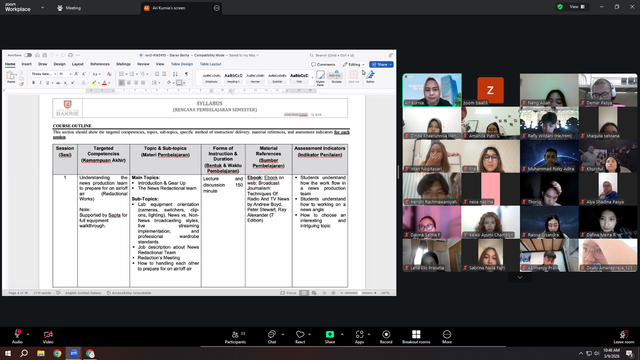640x360 pixels.
Task: Open the Zoom Workplace dropdown arrow
Action: click(x=42, y=7)
